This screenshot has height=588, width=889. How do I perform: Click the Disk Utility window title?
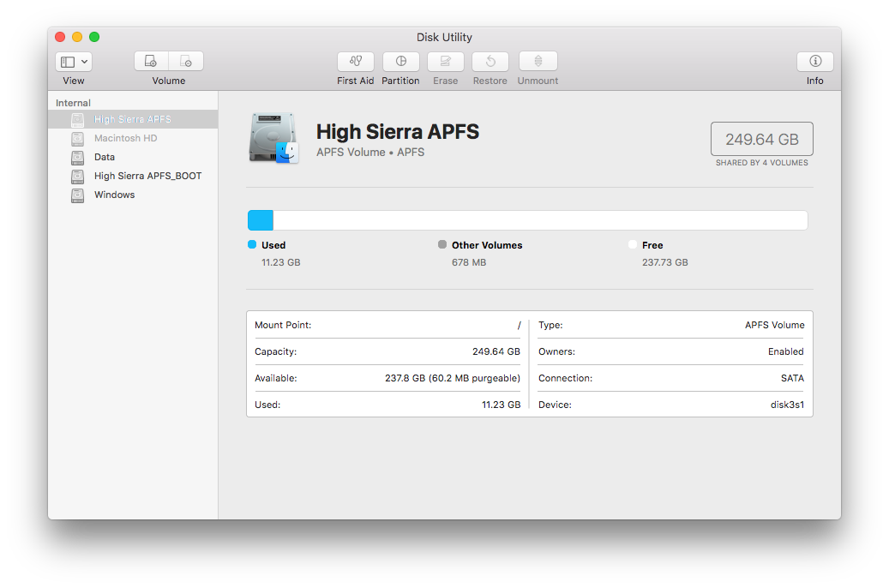pos(444,38)
